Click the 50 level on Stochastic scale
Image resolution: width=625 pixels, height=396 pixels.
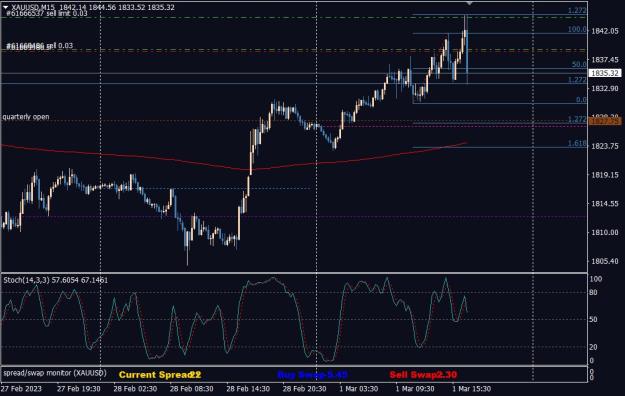593,319
